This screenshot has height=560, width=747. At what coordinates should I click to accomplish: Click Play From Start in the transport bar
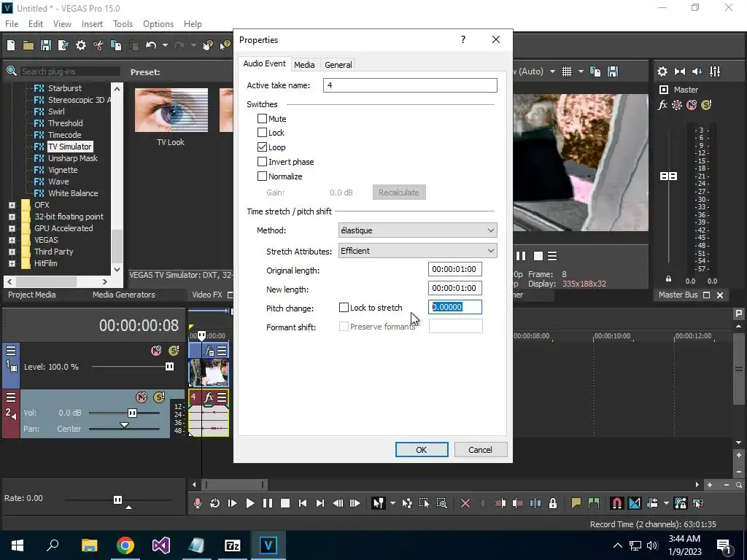tap(233, 503)
